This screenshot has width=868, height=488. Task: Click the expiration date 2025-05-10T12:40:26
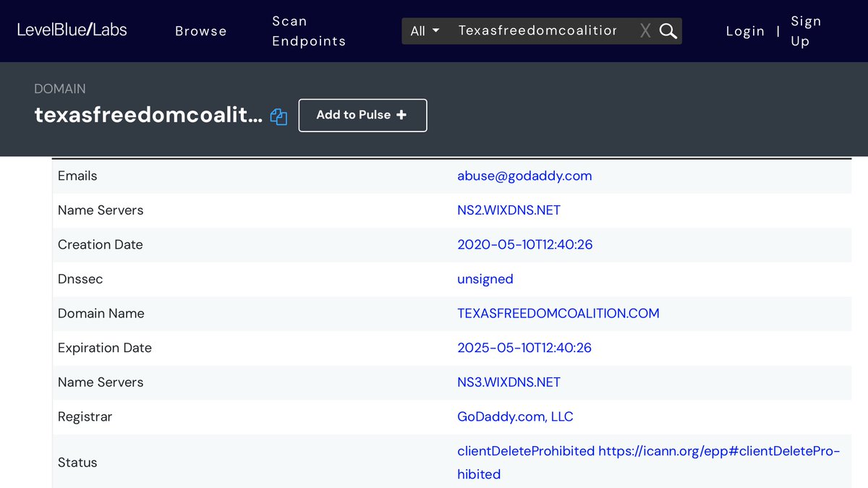(524, 348)
